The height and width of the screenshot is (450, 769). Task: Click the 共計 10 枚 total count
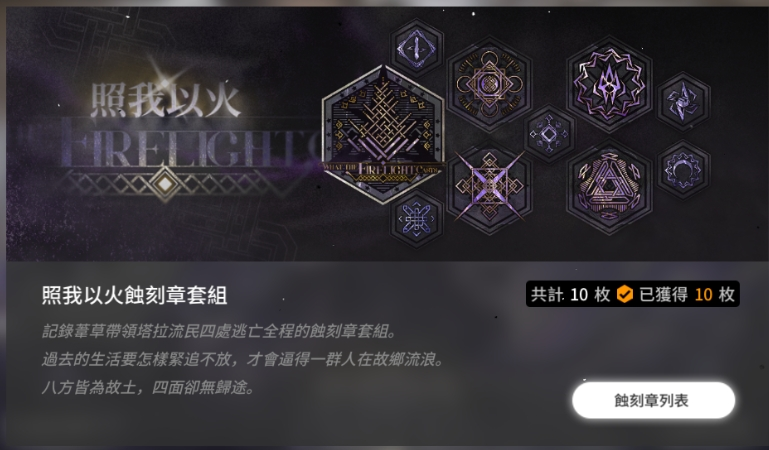(x=570, y=294)
